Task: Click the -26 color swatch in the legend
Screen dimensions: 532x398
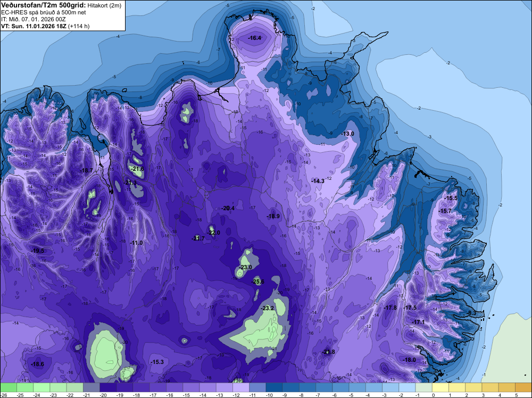Action: (x=9, y=387)
